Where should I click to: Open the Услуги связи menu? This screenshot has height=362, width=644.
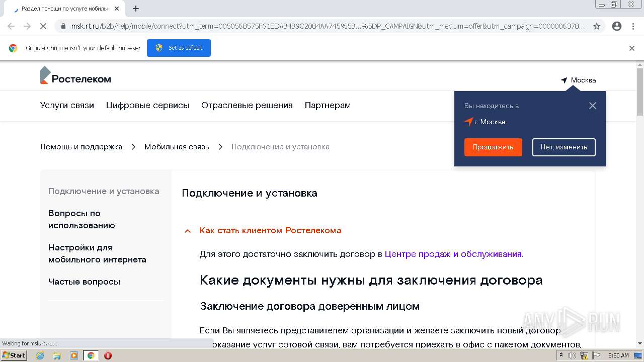(x=67, y=105)
